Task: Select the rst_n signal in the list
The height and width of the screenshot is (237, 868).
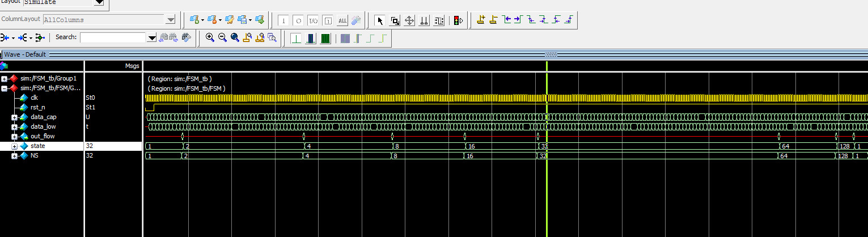Action: 37,107
